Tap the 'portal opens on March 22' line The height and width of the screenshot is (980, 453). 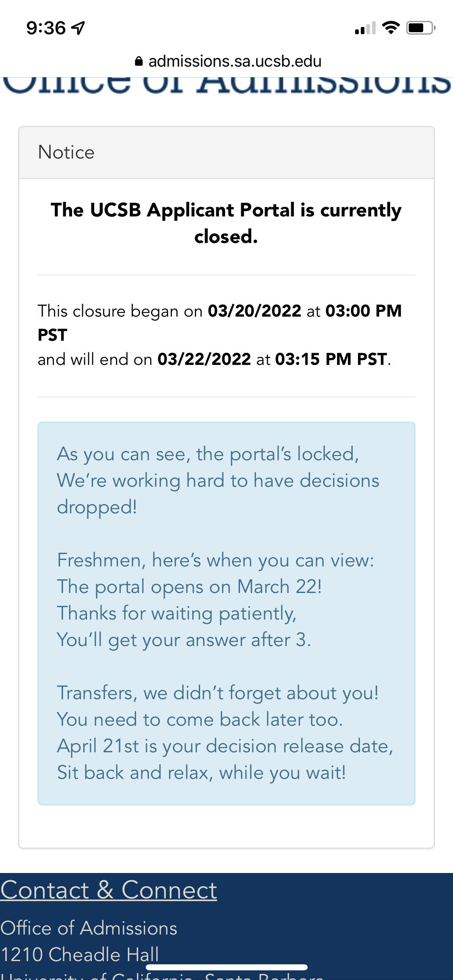189,587
